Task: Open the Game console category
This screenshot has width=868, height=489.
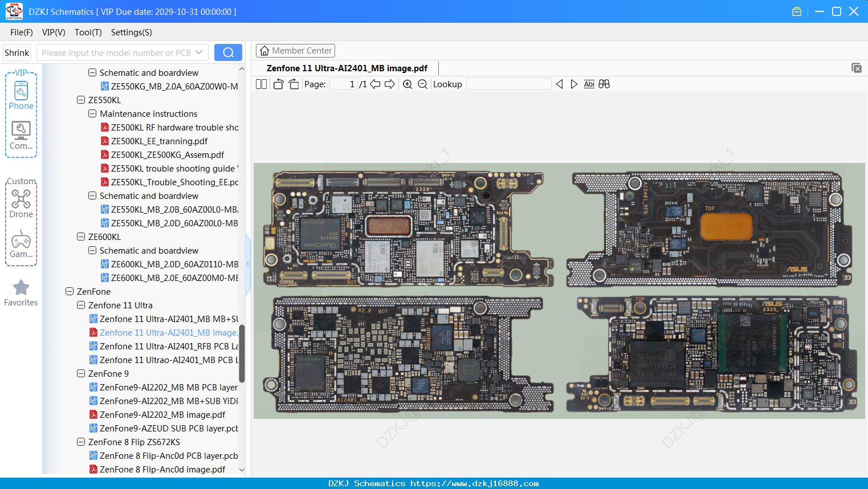Action: pos(21,244)
